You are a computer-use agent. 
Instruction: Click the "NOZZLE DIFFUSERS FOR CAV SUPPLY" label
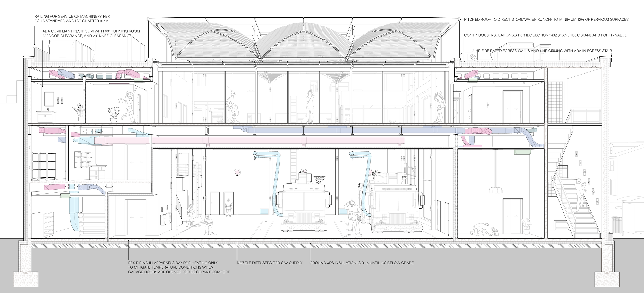(269, 263)
